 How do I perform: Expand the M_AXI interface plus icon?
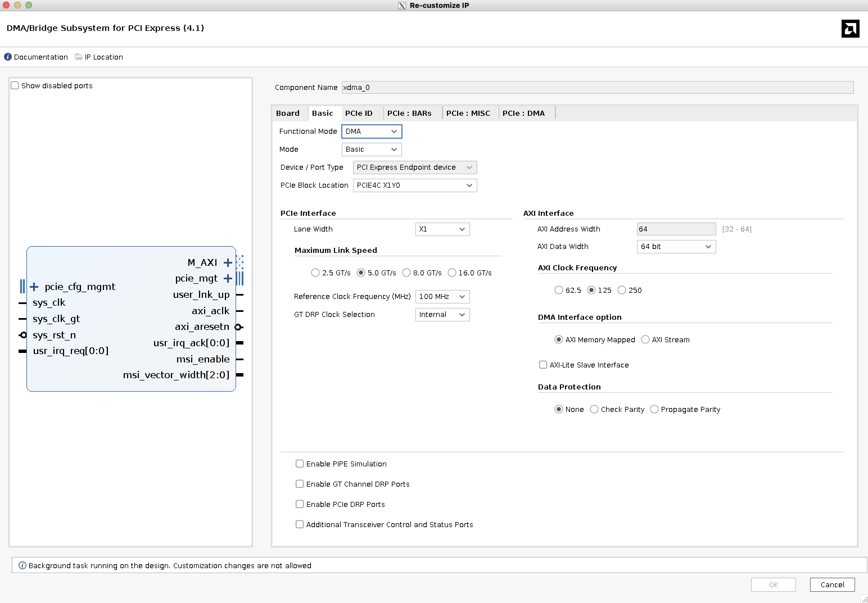point(227,263)
